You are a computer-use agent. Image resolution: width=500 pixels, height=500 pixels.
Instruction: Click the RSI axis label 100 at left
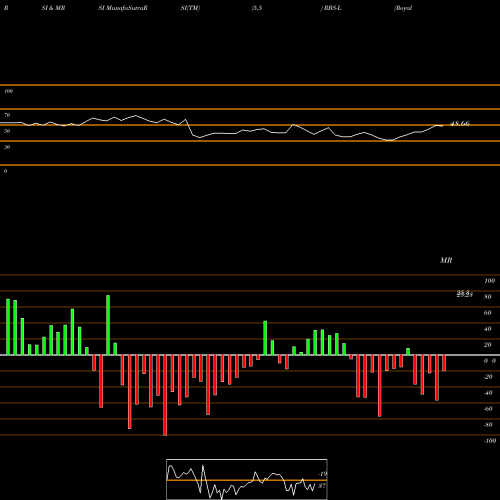pyautogui.click(x=8, y=91)
